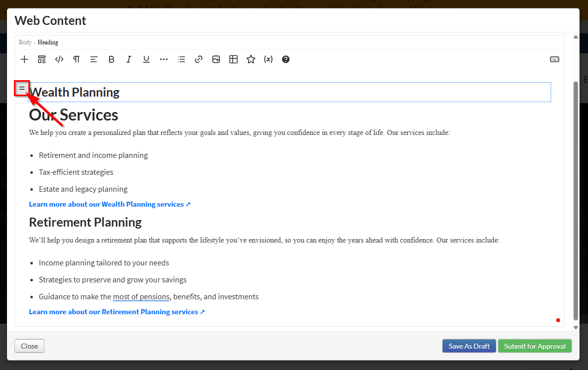Open the paragraph format pilcrow icon

(x=77, y=59)
